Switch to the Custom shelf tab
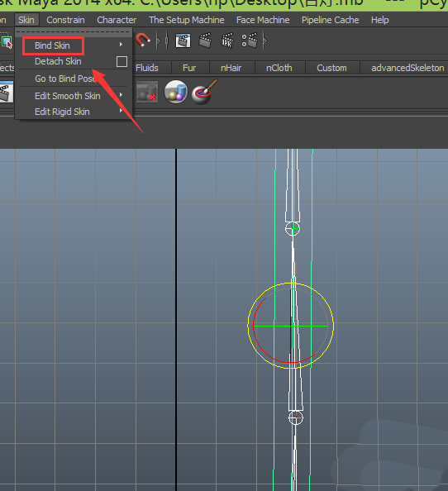The image size is (448, 491). 331,68
